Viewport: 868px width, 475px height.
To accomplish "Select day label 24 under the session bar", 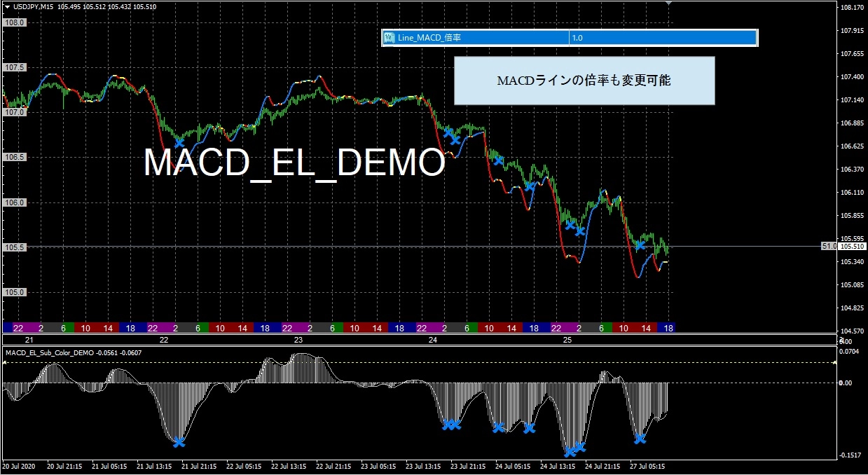I will [433, 340].
